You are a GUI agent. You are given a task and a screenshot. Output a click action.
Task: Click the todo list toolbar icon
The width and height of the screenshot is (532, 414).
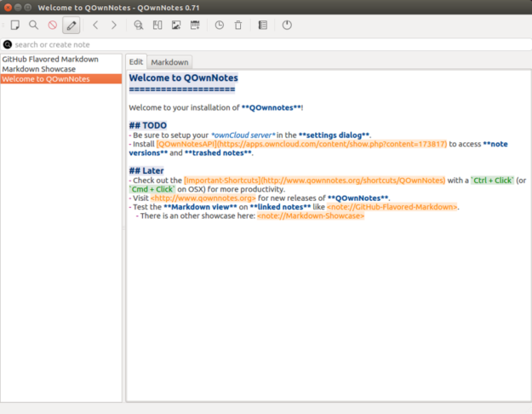coord(263,25)
